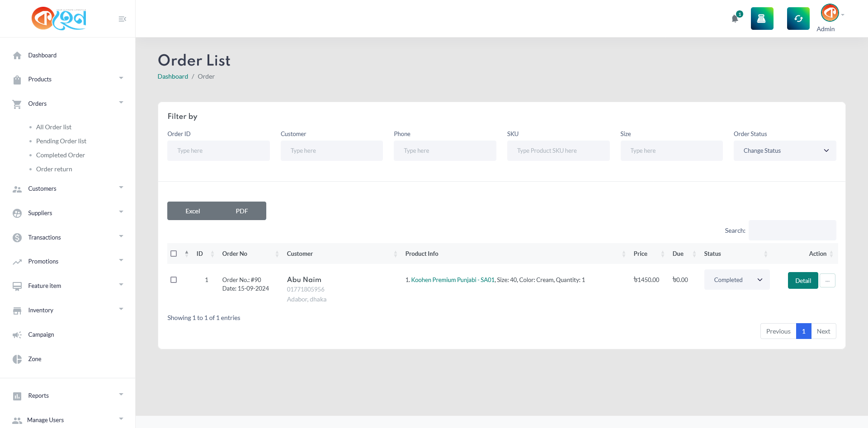Click the green Detail button
Viewport: 868px width, 428px height.
(x=802, y=281)
